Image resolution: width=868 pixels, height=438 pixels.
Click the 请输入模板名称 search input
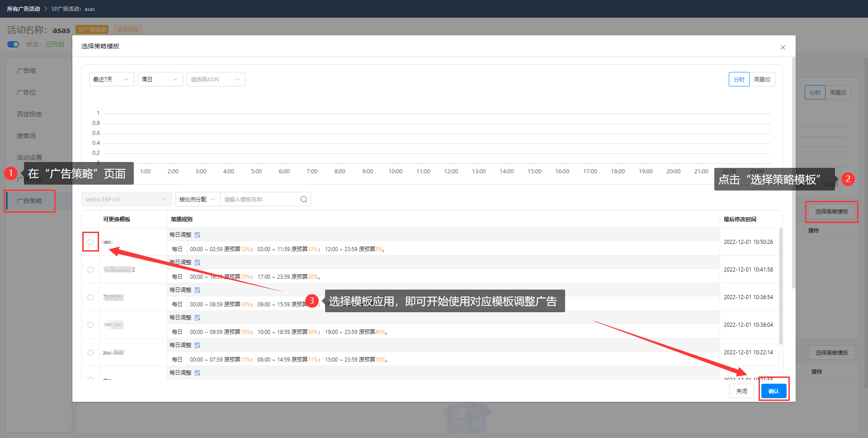[x=260, y=200]
